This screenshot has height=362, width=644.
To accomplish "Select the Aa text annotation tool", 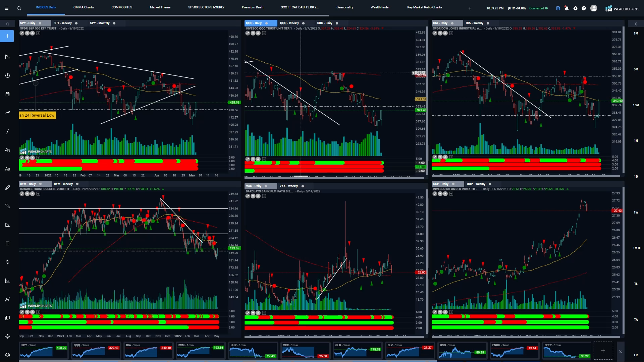I will pos(7,169).
